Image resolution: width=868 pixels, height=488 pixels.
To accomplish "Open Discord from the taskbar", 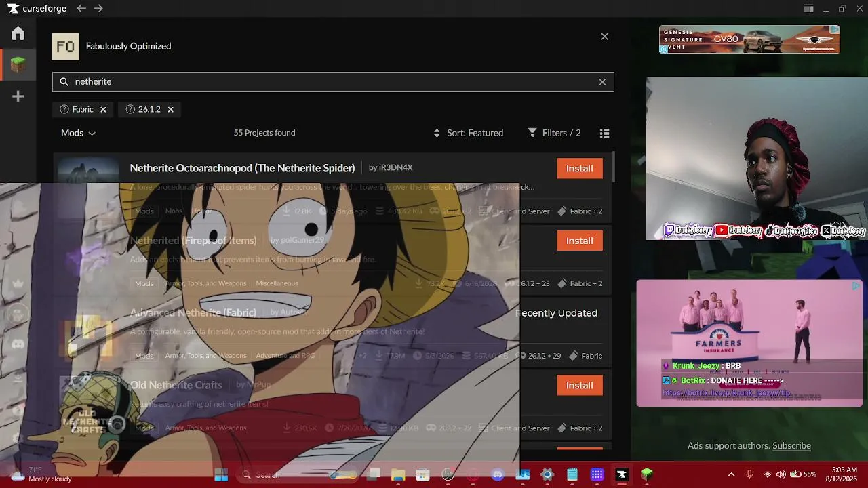I will (x=497, y=474).
